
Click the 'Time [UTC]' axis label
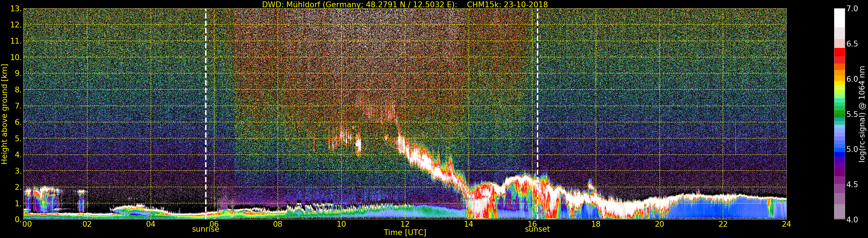coord(405,232)
